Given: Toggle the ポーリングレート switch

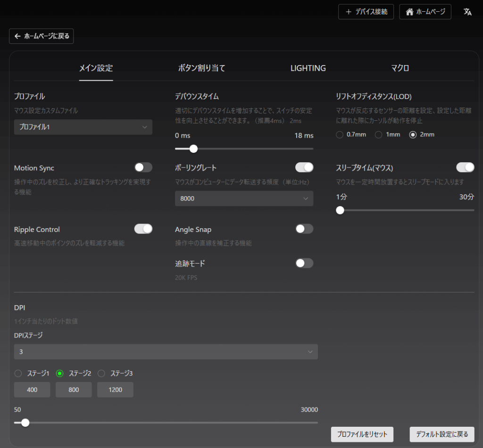Looking at the screenshot, I should [x=304, y=167].
